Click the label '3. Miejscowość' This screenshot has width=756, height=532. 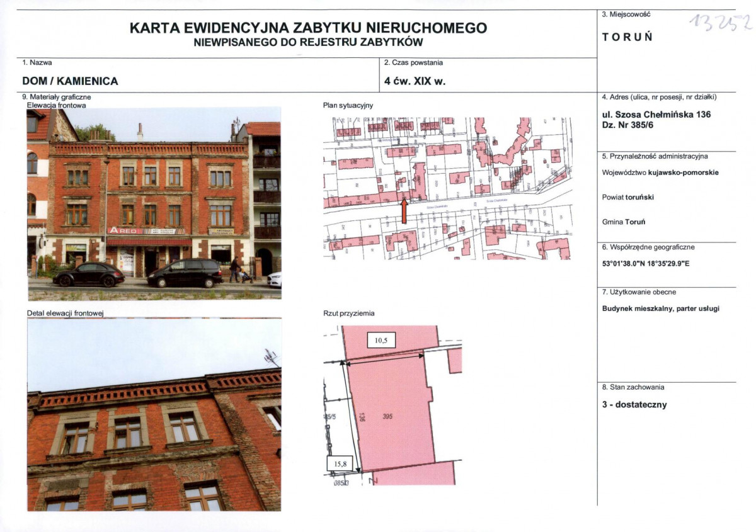(626, 14)
